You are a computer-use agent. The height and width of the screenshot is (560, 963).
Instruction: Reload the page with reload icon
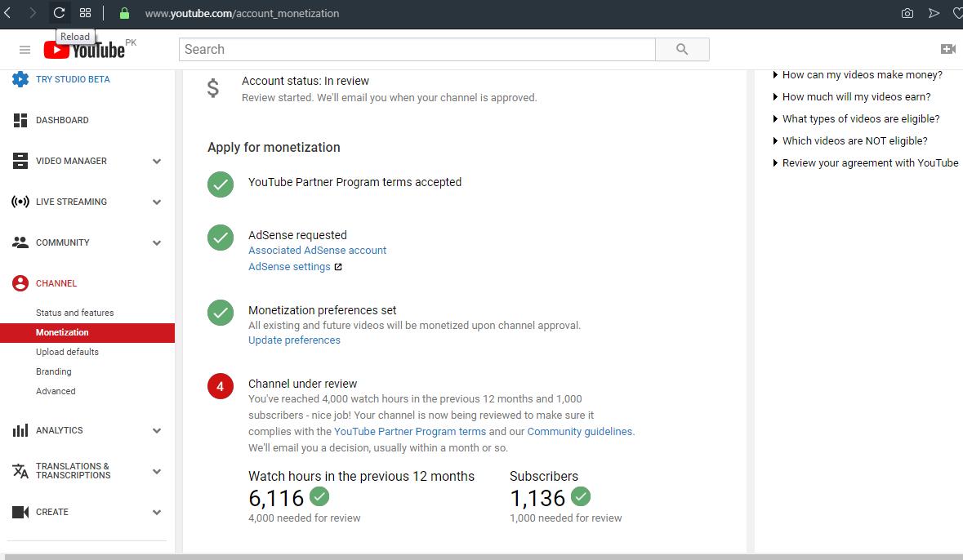click(59, 13)
